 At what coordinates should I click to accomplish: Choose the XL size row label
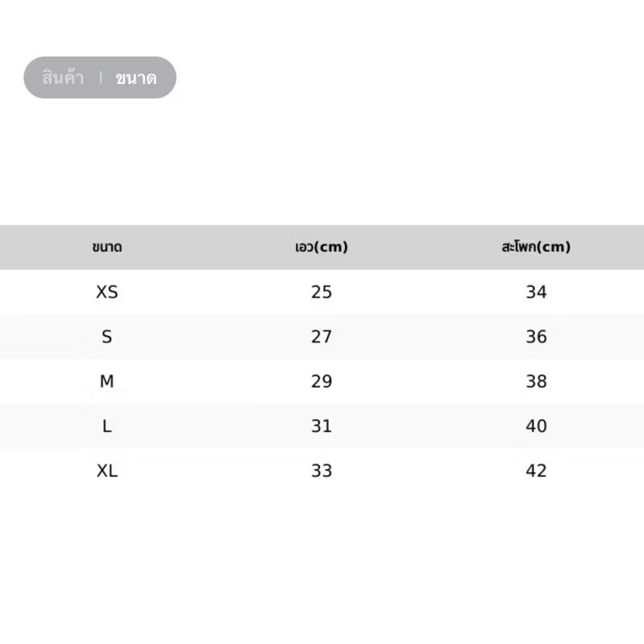coord(106,471)
